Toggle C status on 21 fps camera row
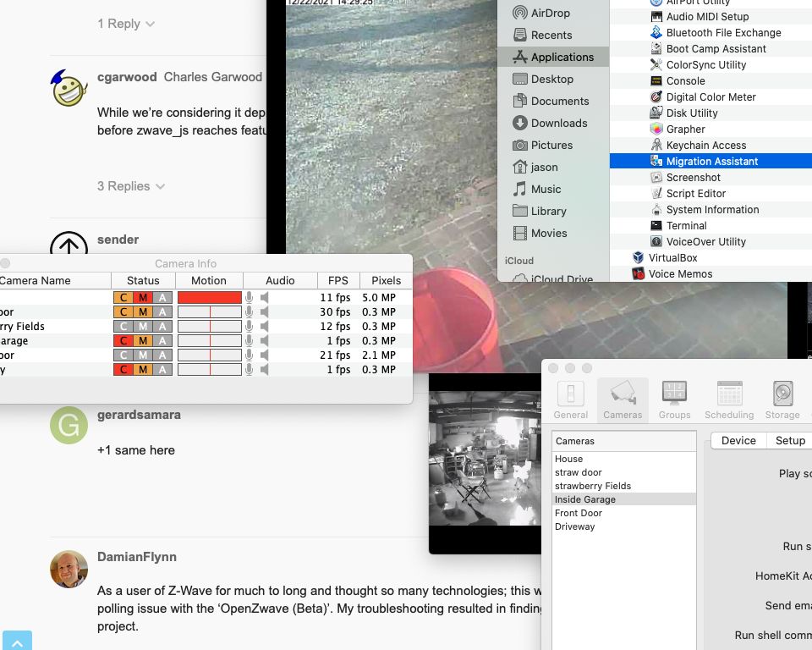Screen dimensions: 812x650 point(123,355)
